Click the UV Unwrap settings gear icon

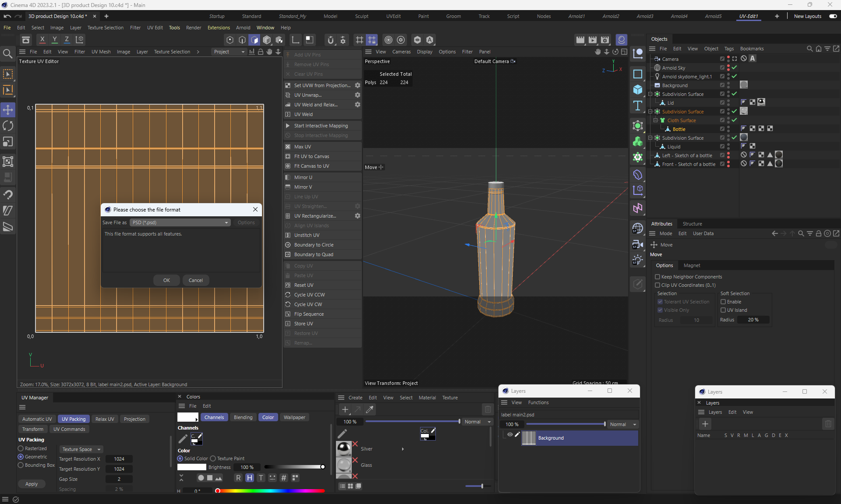coord(357,95)
